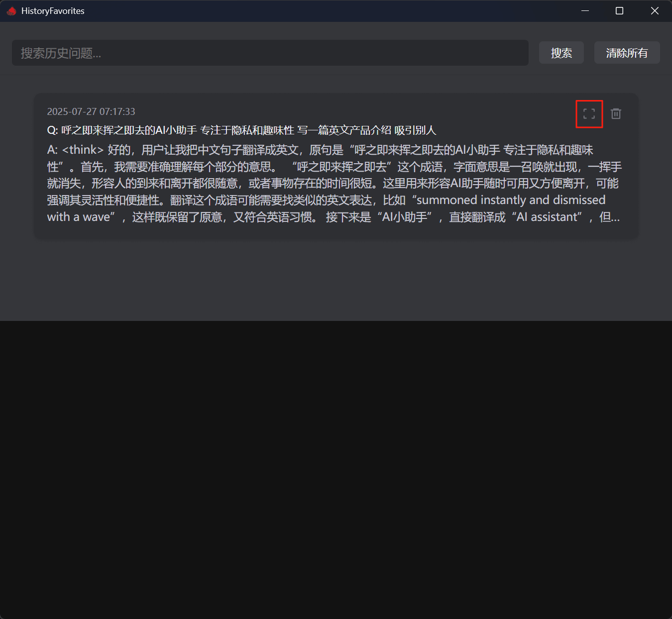Maximize the HistoryFavorites window
The image size is (672, 619).
[619, 11]
